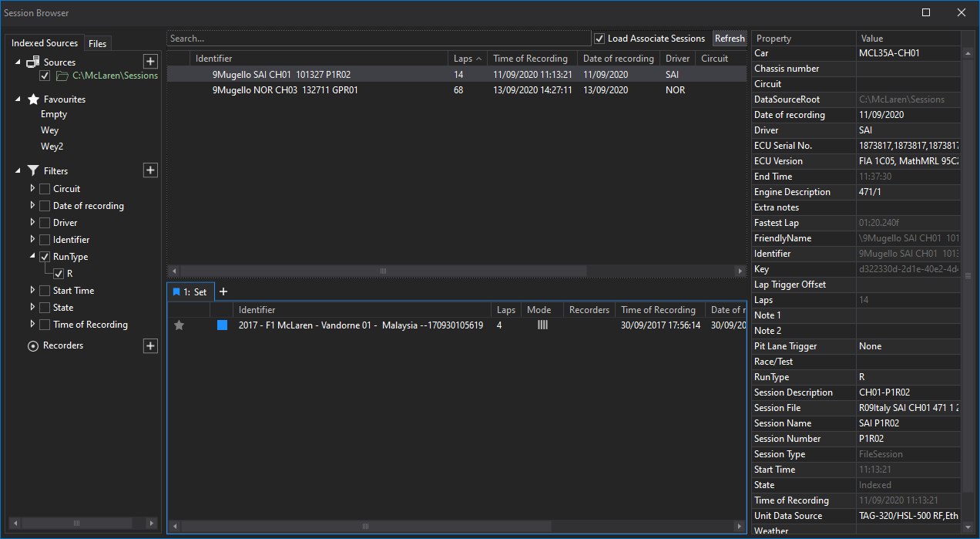Image resolution: width=980 pixels, height=539 pixels.
Task: Switch to the Files tab
Action: pos(98,42)
